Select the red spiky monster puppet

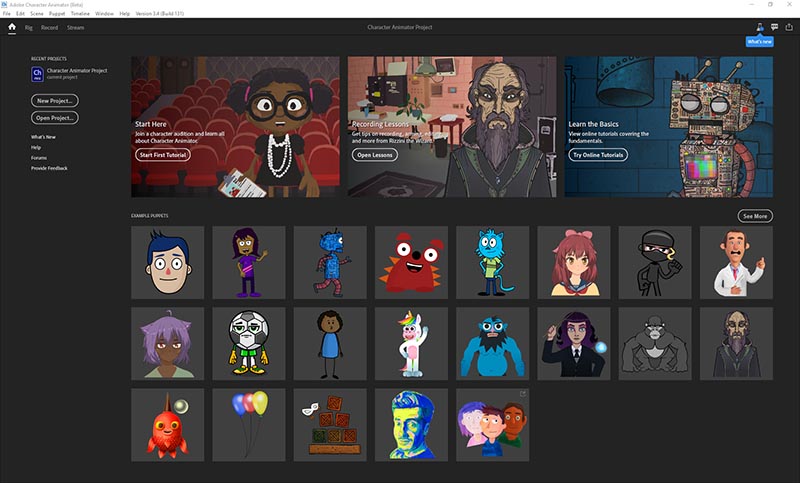(411, 263)
